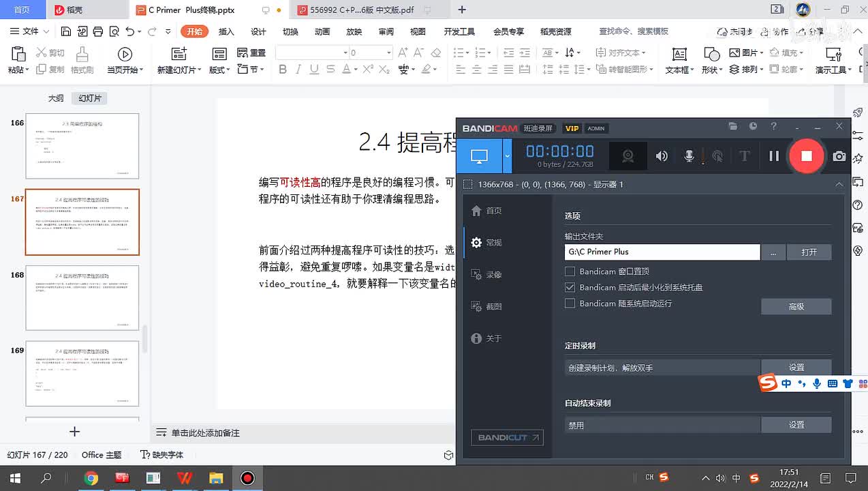Toggle the Bandicam webcam overlay icon
The image size is (868, 491).
point(628,156)
